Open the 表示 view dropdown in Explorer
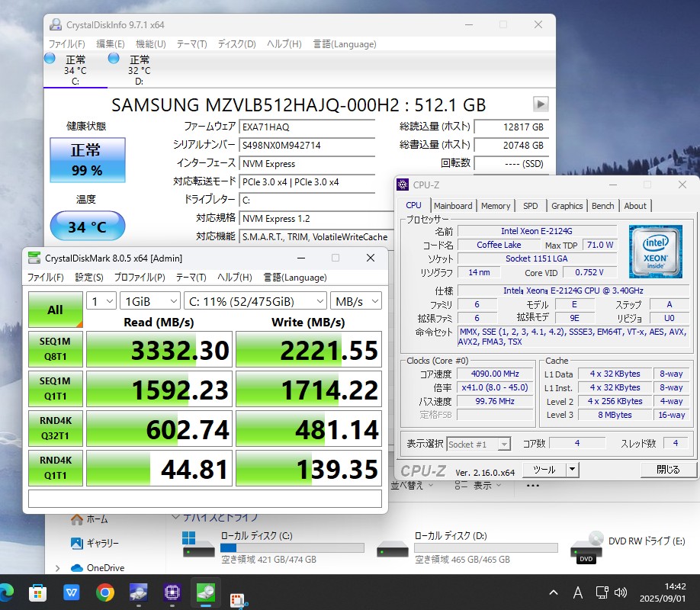This screenshot has height=610, width=700. (x=477, y=486)
